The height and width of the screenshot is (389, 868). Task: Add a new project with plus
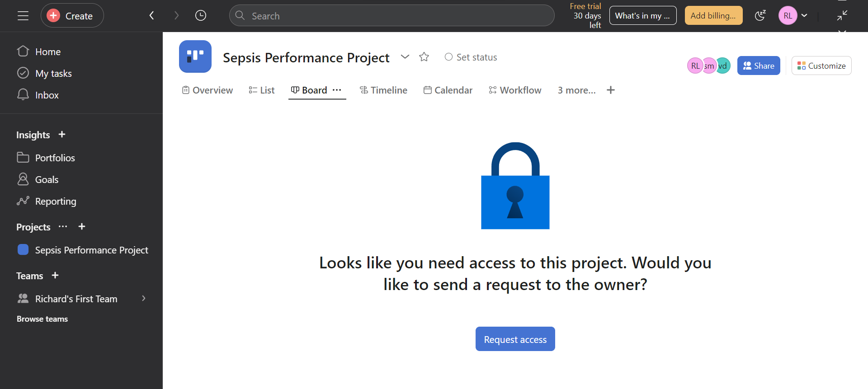(x=82, y=226)
